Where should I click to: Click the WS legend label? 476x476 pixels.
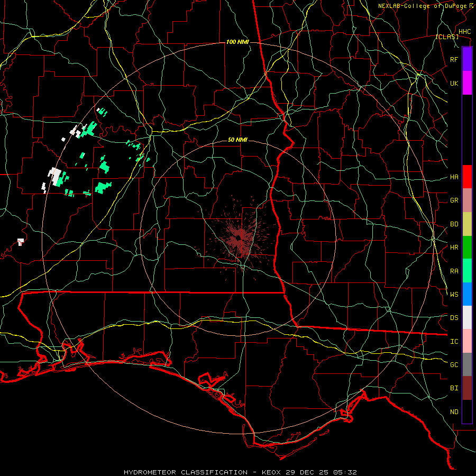[x=454, y=295]
